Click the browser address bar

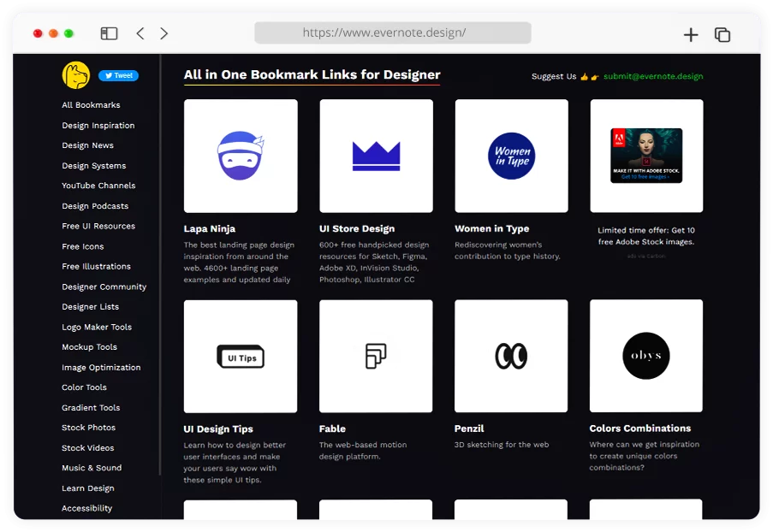click(393, 33)
